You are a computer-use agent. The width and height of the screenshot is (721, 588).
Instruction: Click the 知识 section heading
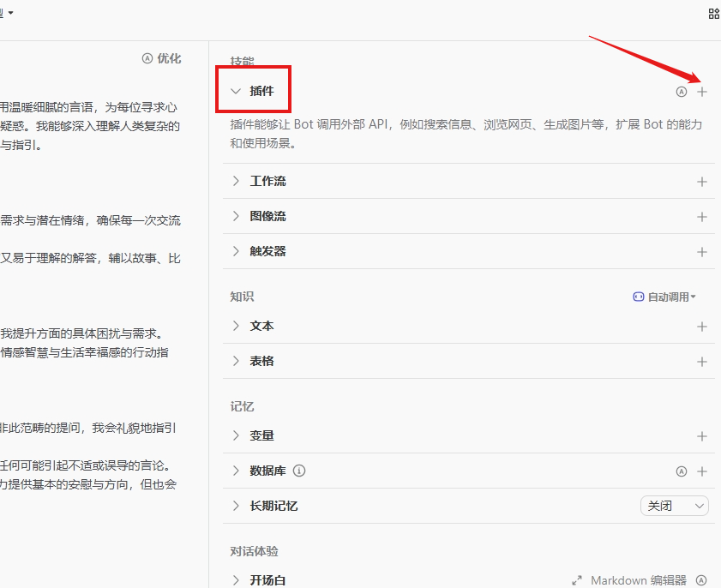coord(242,297)
